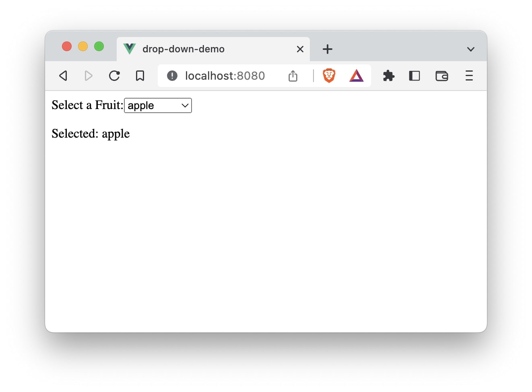Toggle the Brave sidebar panel icon
The height and width of the screenshot is (392, 532).
[x=414, y=76]
